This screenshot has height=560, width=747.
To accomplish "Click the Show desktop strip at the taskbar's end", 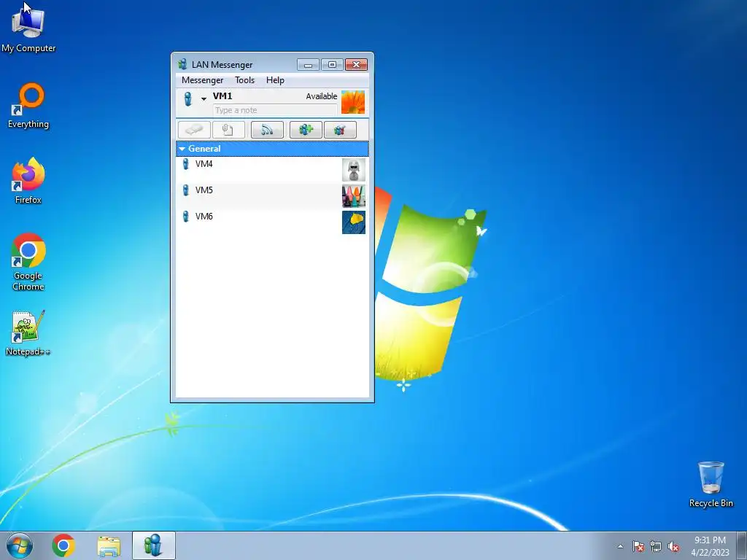I will (743, 545).
